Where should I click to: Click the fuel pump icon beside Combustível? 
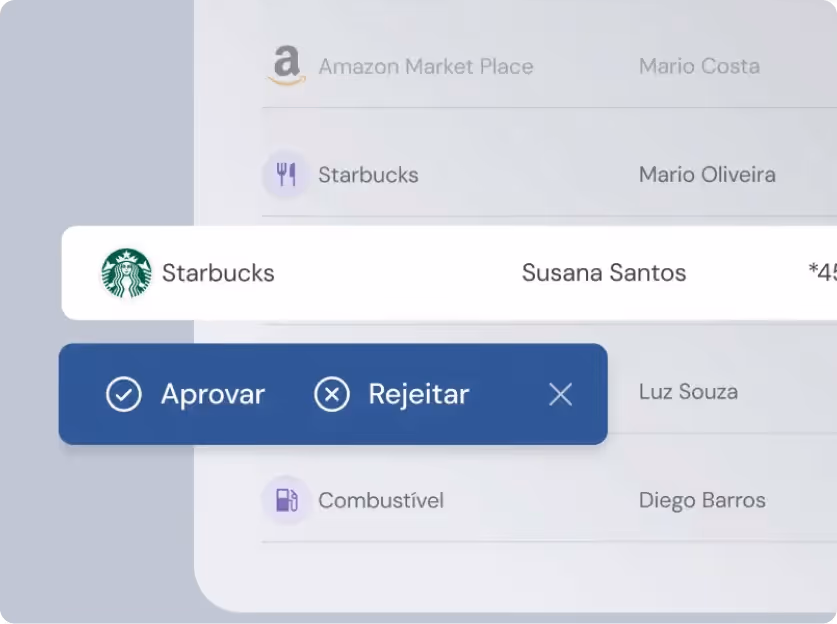pyautogui.click(x=285, y=500)
